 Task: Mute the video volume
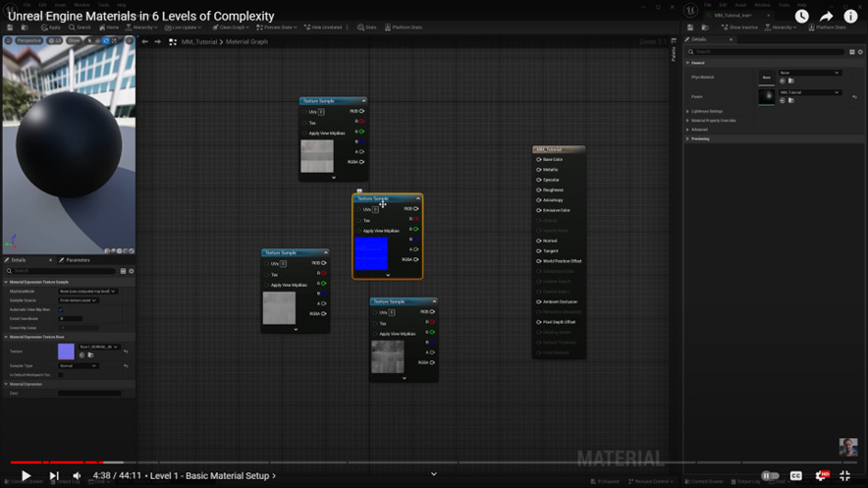click(77, 475)
